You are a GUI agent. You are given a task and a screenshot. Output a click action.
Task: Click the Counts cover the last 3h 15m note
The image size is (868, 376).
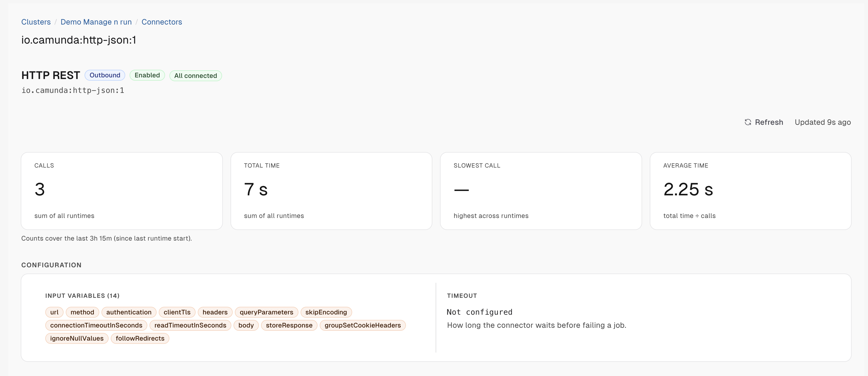(106, 238)
